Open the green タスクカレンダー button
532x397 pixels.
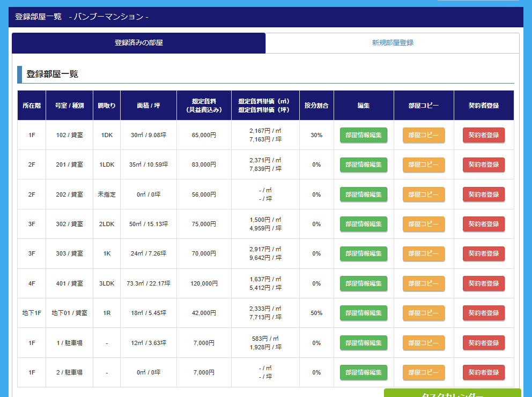[452, 393]
